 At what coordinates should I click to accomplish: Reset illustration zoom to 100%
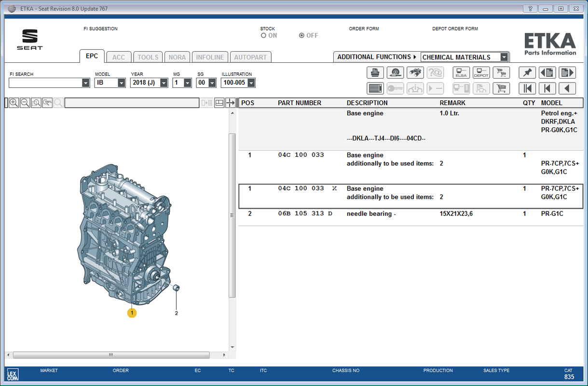pos(47,102)
